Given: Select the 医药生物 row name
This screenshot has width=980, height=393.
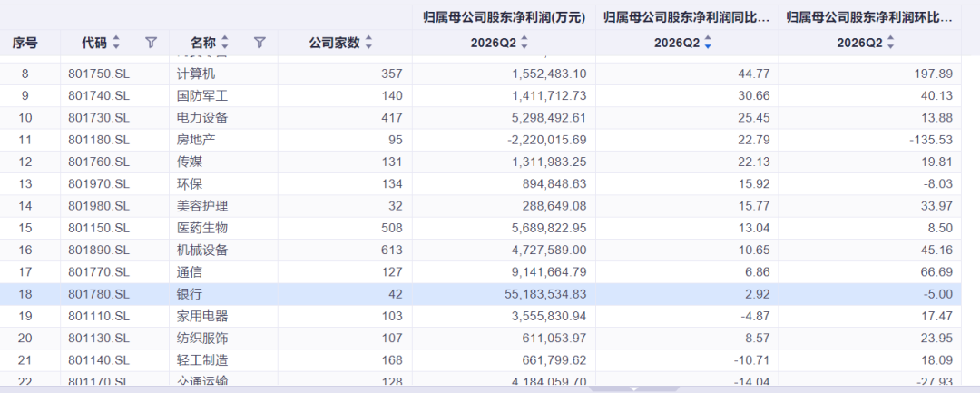Looking at the screenshot, I should (201, 228).
